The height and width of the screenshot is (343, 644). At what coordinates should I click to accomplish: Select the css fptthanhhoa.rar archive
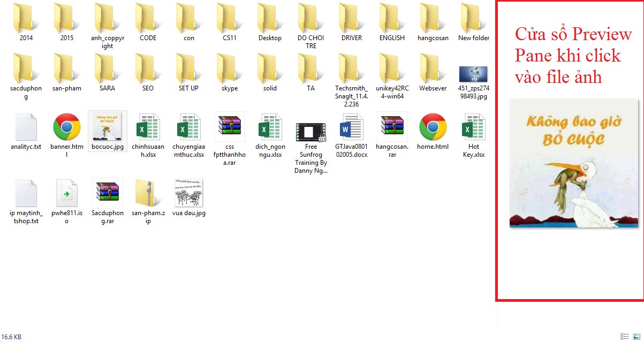pos(229,139)
